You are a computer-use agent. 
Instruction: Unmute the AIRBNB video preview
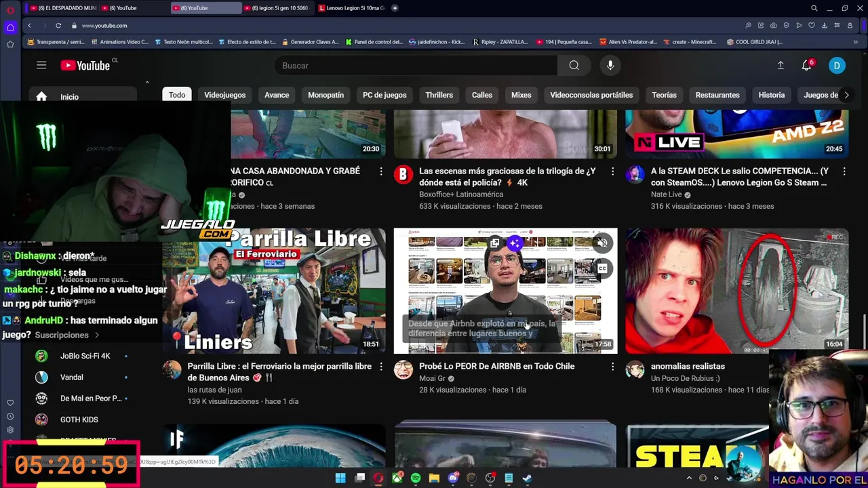601,243
